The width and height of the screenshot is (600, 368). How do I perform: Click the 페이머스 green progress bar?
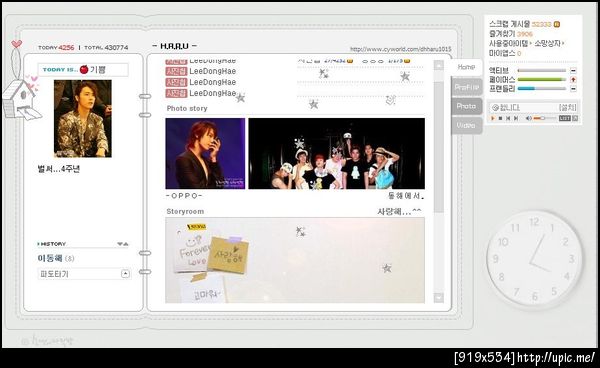[541, 80]
